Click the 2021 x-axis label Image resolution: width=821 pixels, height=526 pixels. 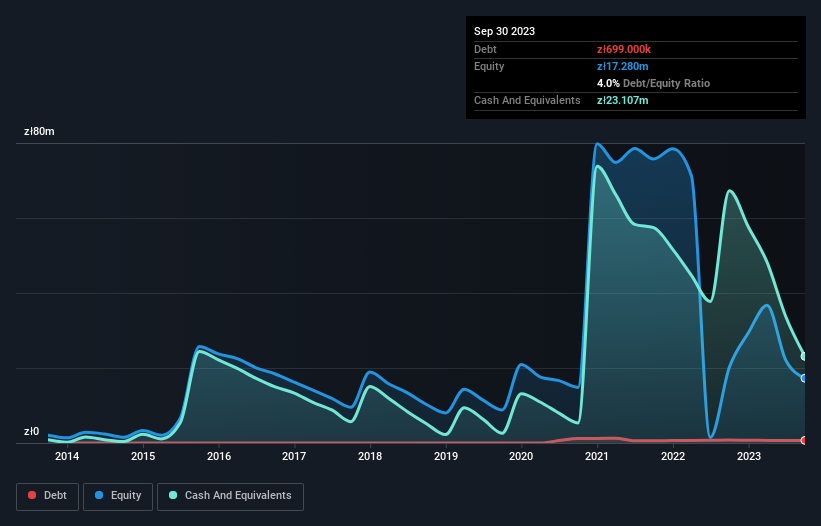pos(597,456)
